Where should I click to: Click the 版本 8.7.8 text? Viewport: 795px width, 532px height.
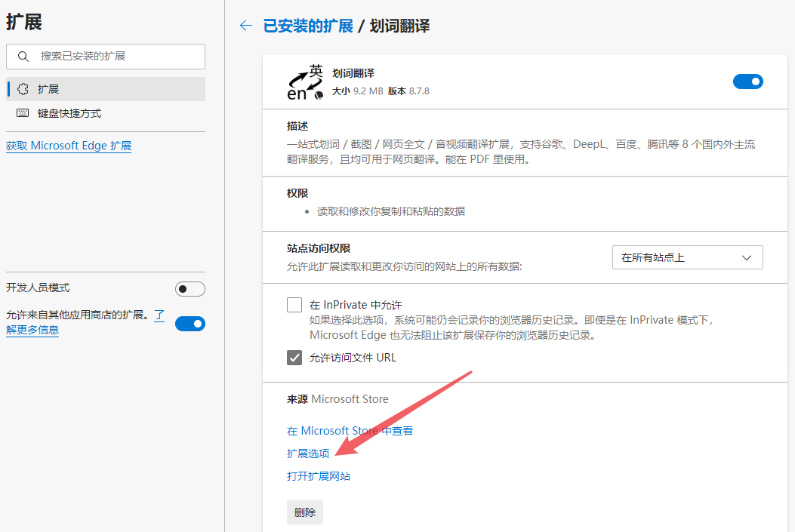408,91
